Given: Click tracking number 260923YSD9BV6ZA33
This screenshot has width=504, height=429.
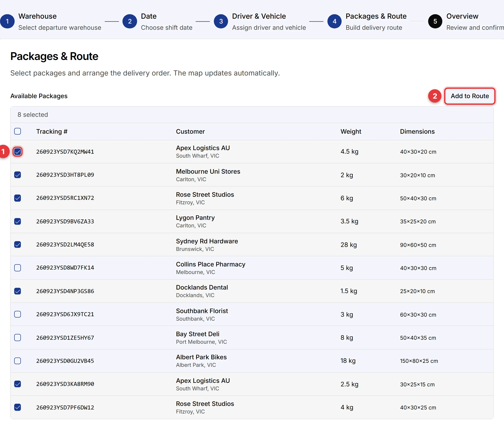Looking at the screenshot, I should 65,222.
